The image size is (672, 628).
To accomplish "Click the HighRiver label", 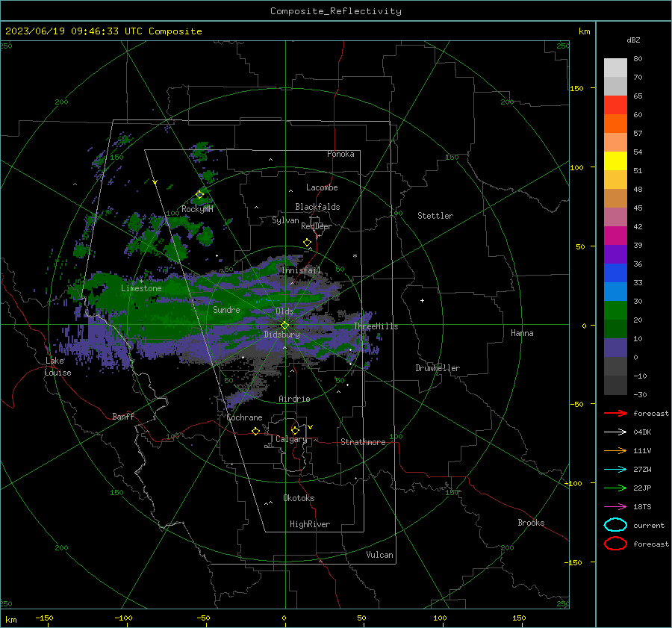I will (310, 524).
